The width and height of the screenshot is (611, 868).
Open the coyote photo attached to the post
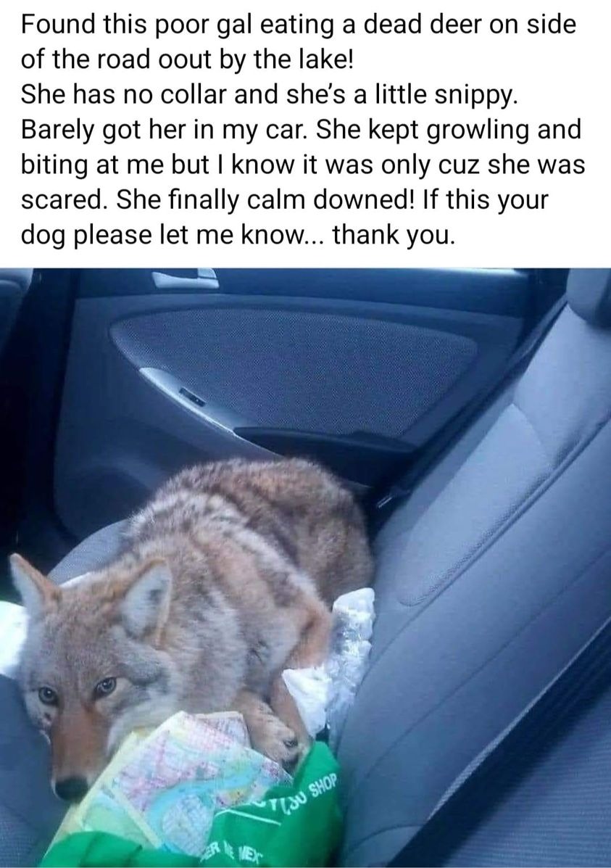click(306, 567)
